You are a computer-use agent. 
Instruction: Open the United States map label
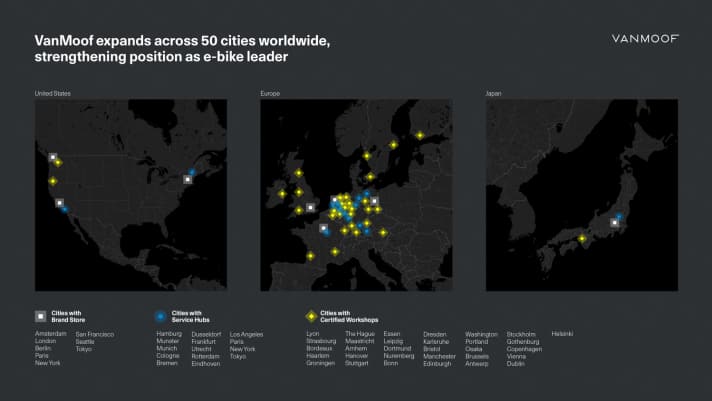53,93
